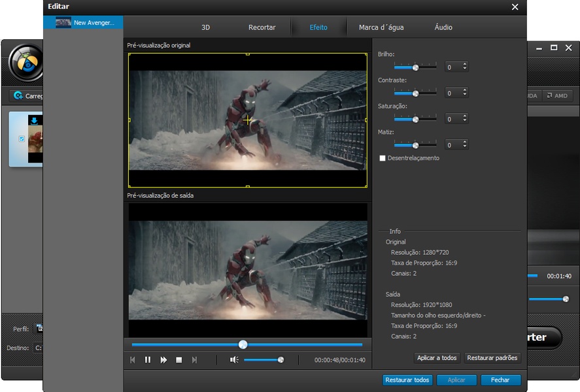Screen dimensions: 580x392
Task: Click the bottom-middle crop handle
Action: pos(247,187)
